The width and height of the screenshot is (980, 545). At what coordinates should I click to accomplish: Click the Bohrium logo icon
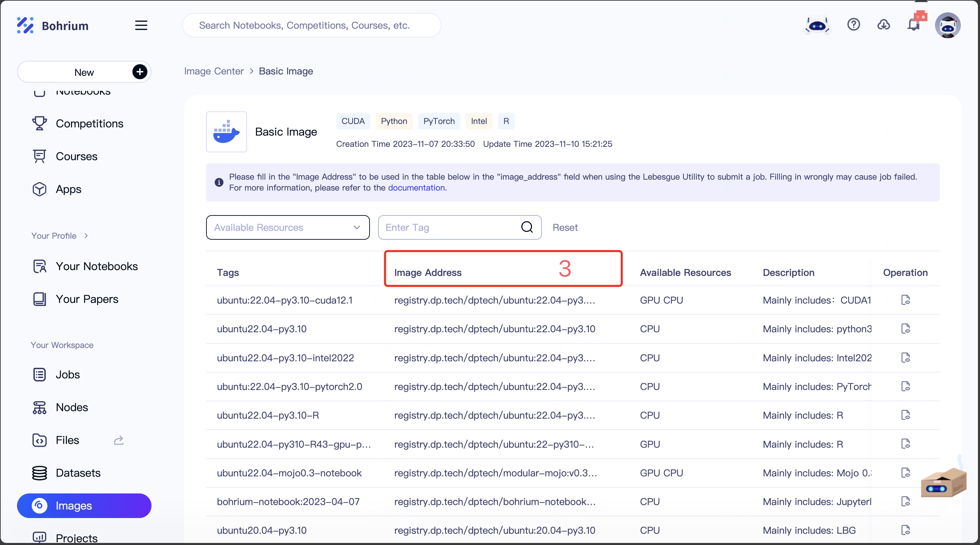click(25, 25)
